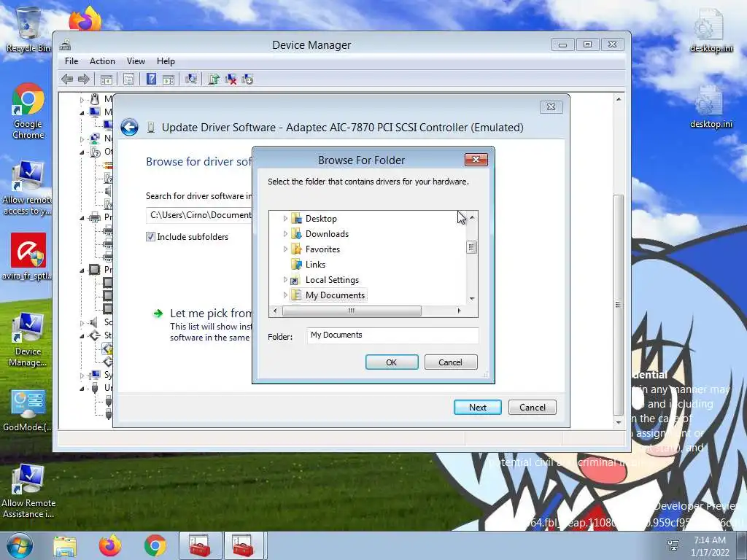Select Desktop in the folder tree
The height and width of the screenshot is (560, 747).
click(321, 219)
